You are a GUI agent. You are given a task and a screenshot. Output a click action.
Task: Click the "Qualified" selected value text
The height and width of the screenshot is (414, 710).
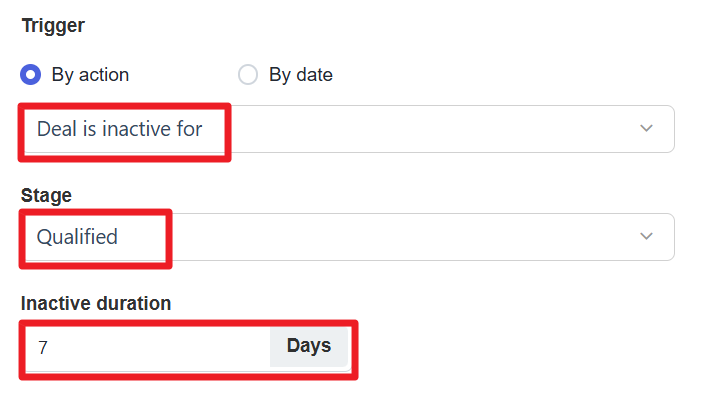point(77,237)
